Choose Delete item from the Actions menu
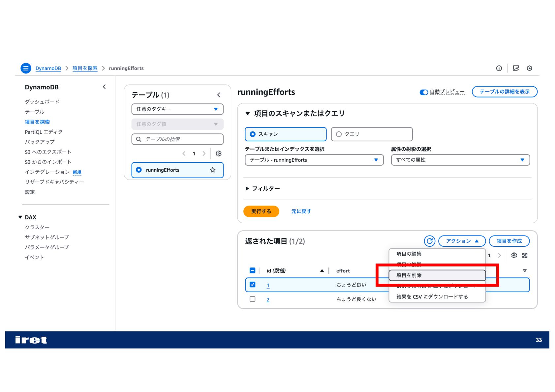This screenshot has width=555, height=392. click(x=437, y=275)
